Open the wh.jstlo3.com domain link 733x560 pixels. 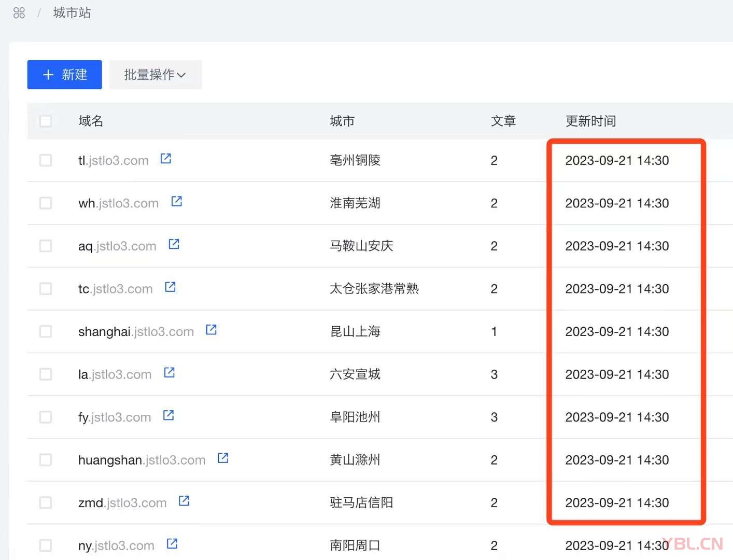pos(118,203)
